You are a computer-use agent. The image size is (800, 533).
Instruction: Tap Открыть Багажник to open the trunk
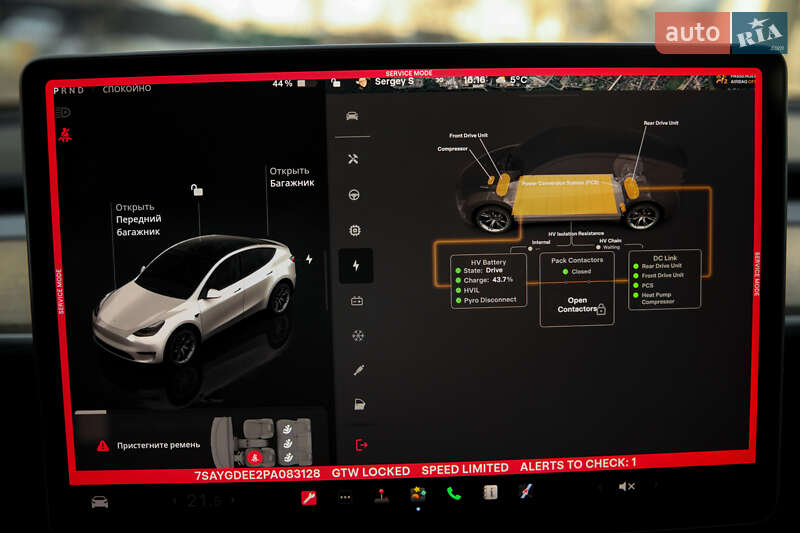click(x=292, y=177)
